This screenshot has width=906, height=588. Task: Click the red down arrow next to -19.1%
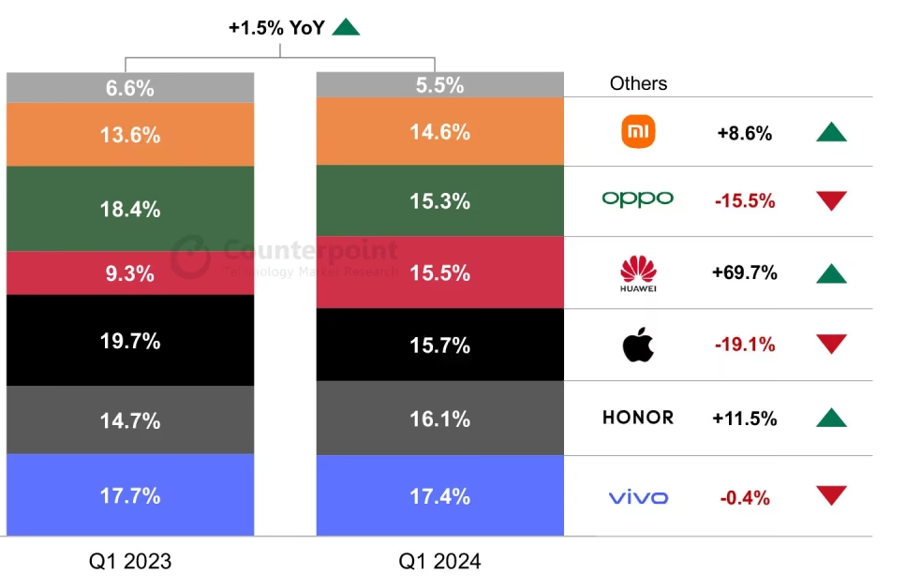pyautogui.click(x=831, y=345)
